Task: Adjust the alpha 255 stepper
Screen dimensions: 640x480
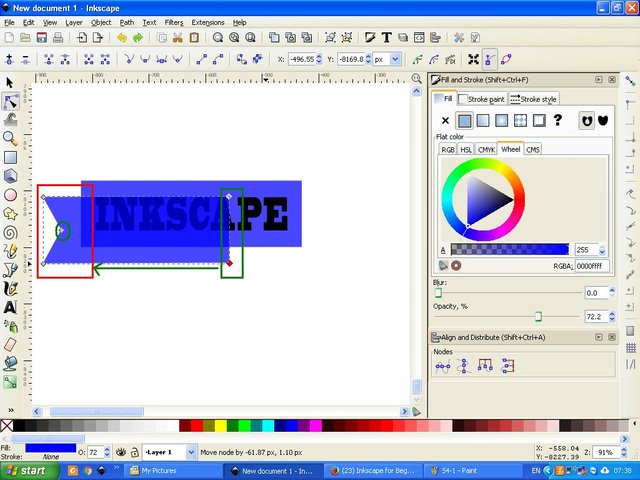Action: [602, 250]
